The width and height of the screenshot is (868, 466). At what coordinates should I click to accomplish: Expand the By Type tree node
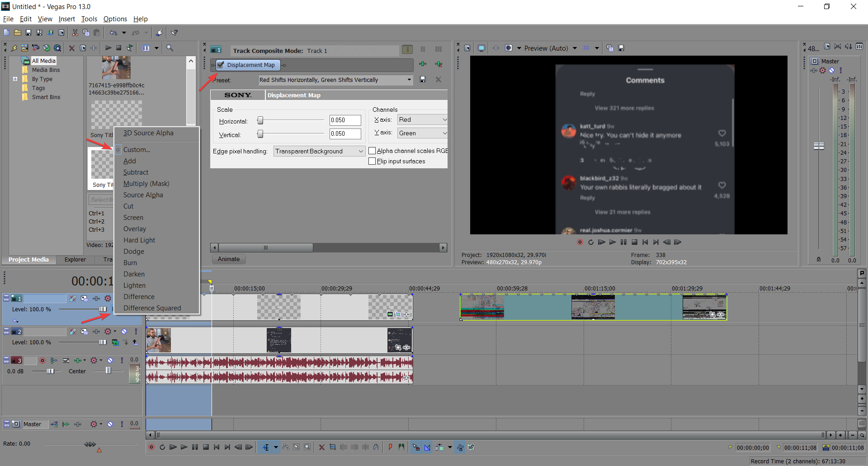tap(15, 79)
